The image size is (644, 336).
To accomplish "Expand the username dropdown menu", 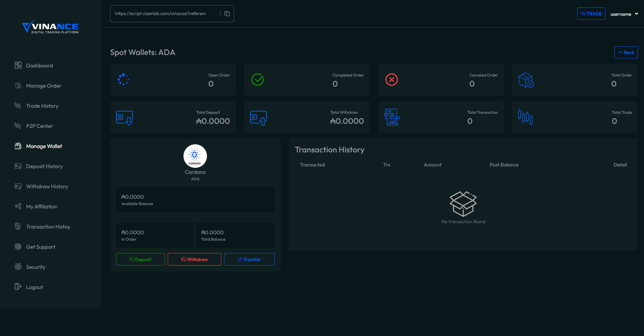I will pyautogui.click(x=624, y=14).
